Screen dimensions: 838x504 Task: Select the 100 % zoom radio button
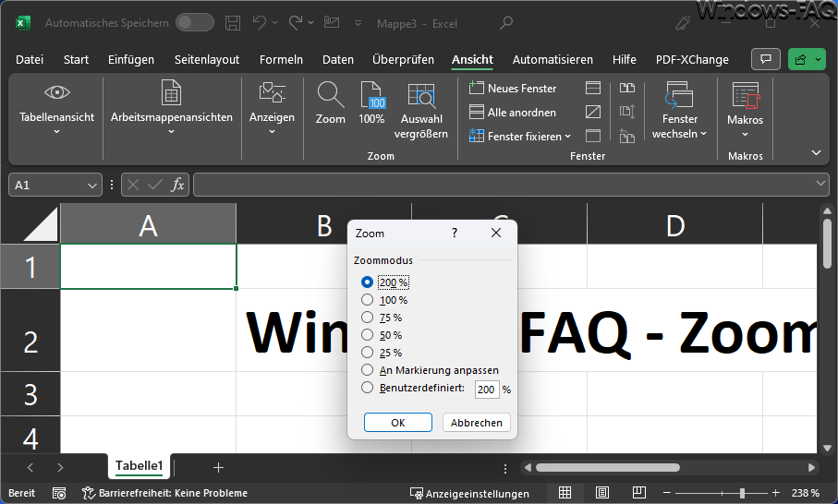(x=367, y=299)
